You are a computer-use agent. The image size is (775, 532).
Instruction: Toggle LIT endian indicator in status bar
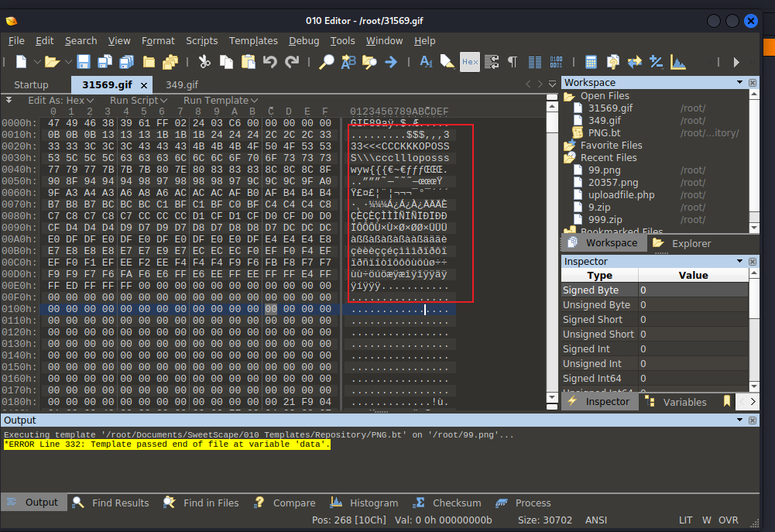pyautogui.click(x=685, y=520)
